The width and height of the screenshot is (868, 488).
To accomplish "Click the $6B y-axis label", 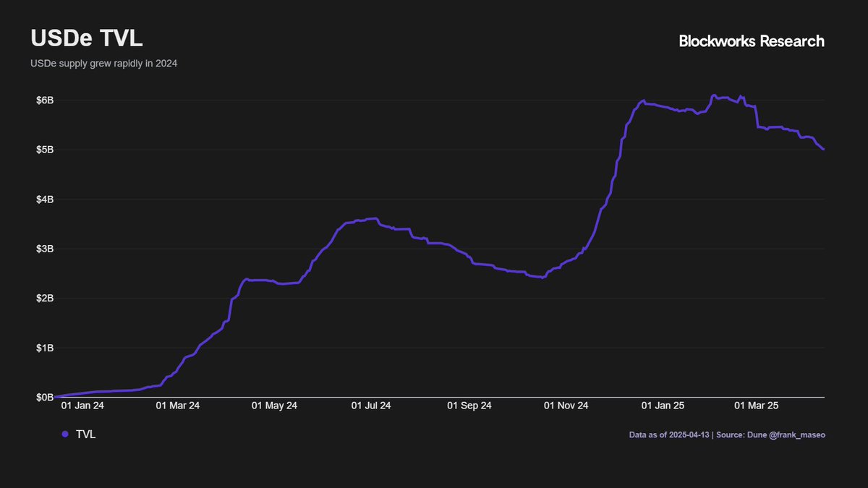I will pos(45,100).
